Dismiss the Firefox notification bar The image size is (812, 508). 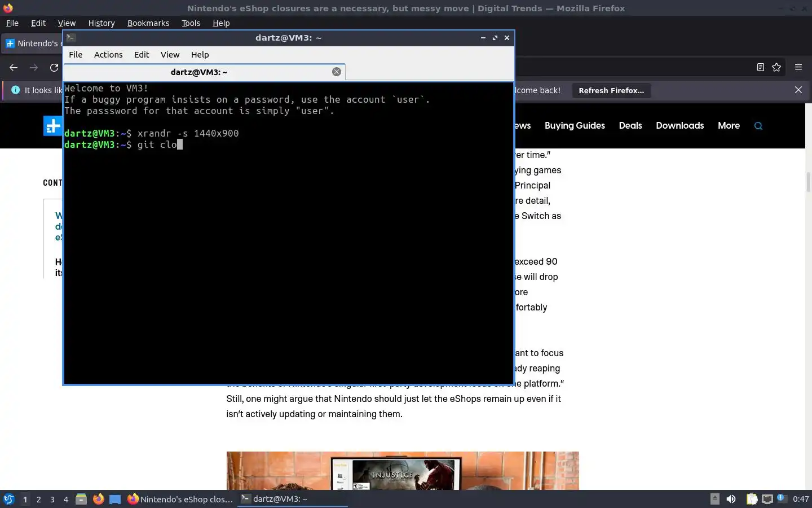click(x=798, y=90)
